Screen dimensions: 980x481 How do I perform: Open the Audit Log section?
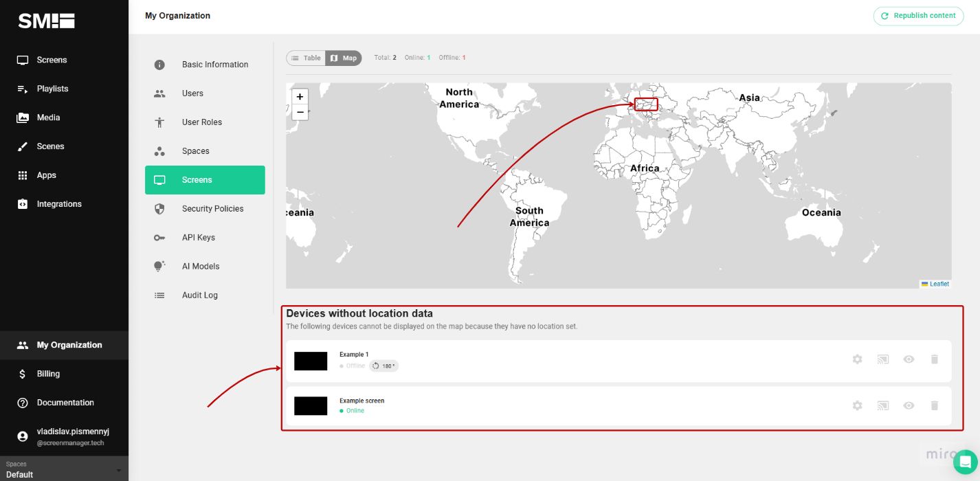pos(205,295)
